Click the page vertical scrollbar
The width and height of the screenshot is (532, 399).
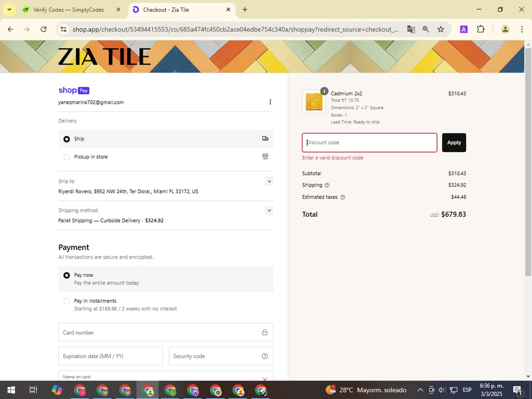pos(528,162)
